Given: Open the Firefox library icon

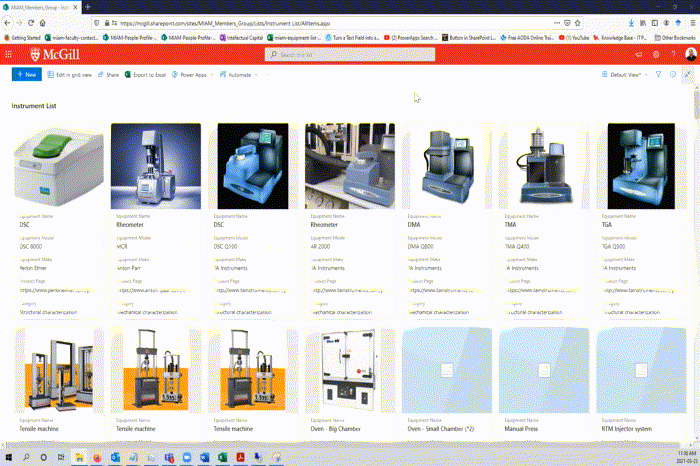Looking at the screenshot, I should (643, 23).
